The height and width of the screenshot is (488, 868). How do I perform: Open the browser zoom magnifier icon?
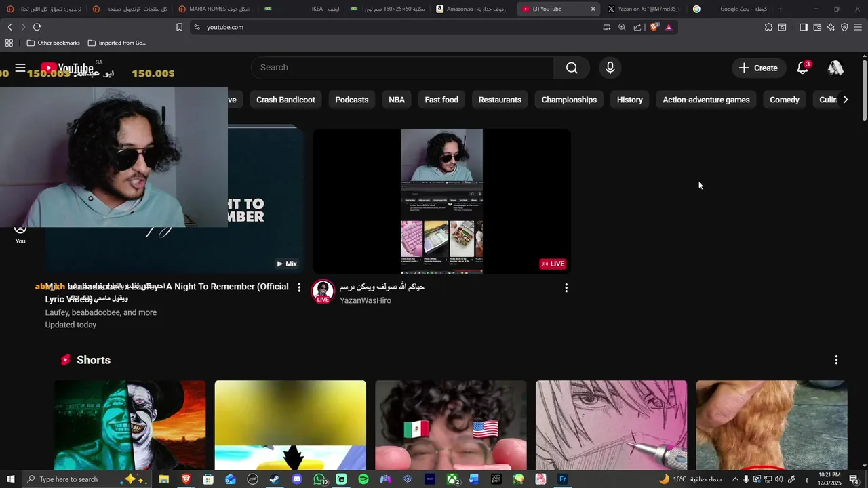pos(622,27)
